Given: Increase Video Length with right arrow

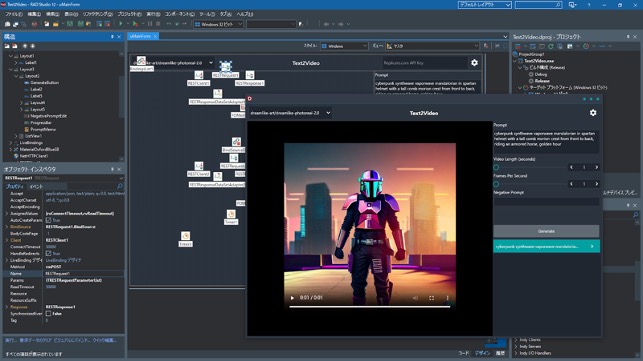Looking at the screenshot, I should pos(597,167).
